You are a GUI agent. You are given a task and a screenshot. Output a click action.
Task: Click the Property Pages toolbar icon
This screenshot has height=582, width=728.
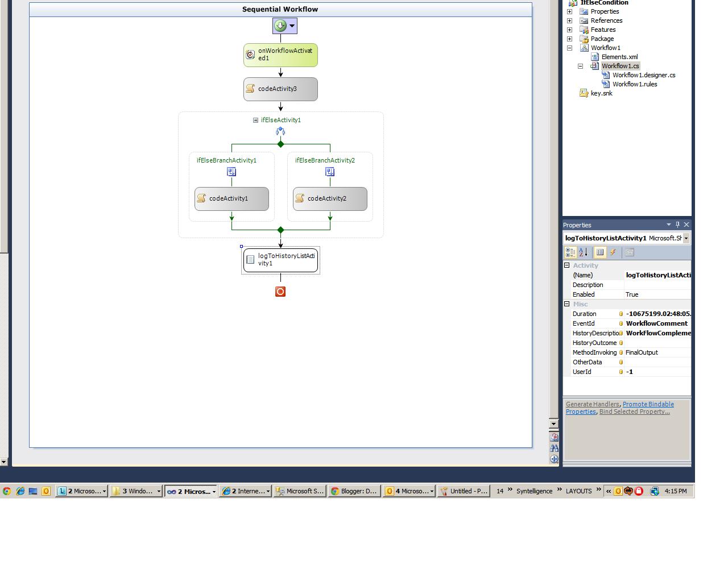(x=630, y=252)
